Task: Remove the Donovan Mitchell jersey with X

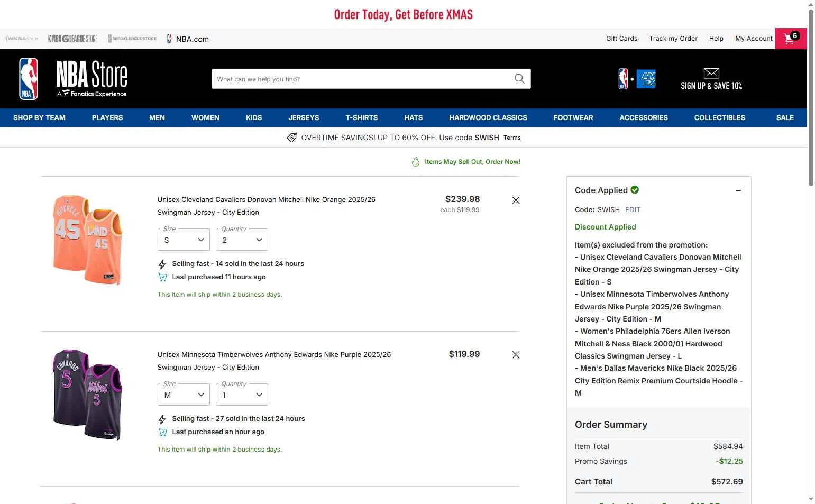Action: click(516, 200)
